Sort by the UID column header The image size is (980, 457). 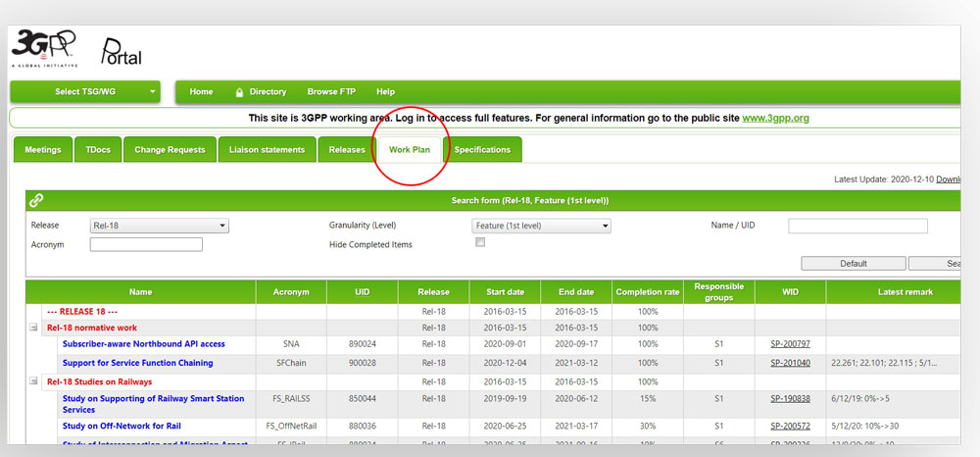click(363, 292)
